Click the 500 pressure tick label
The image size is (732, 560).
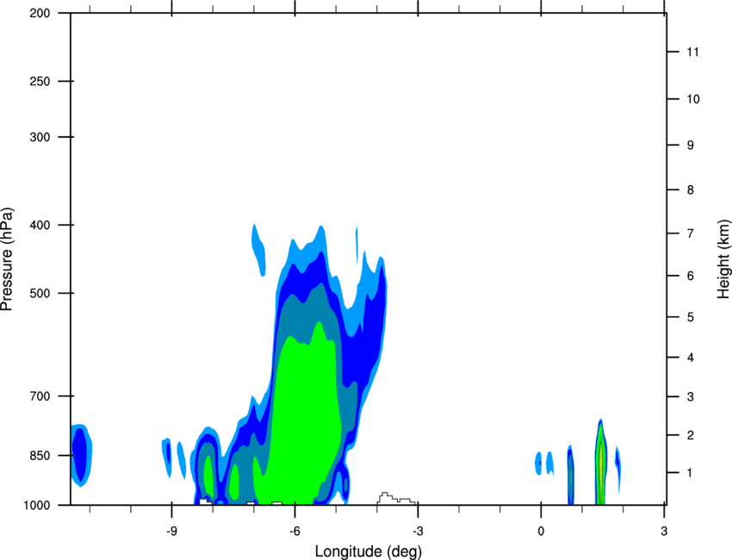40,293
